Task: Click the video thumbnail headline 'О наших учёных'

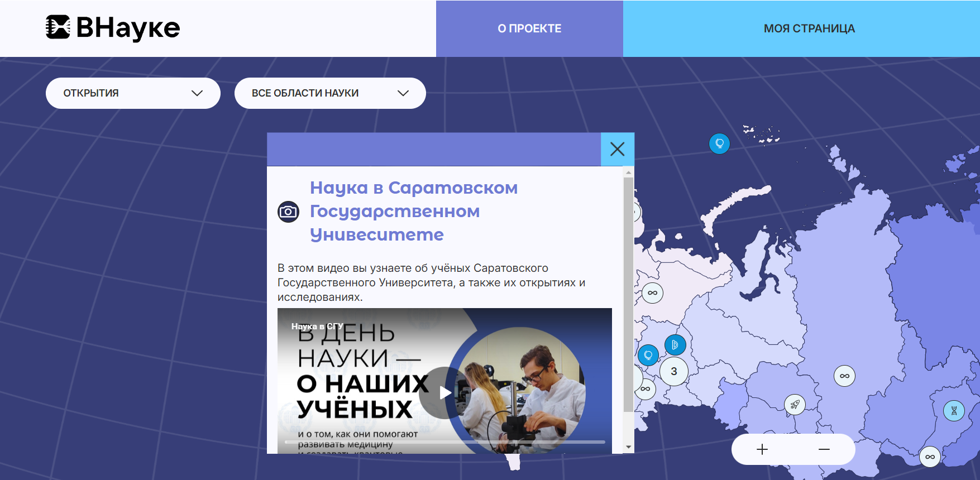Action: click(x=363, y=396)
